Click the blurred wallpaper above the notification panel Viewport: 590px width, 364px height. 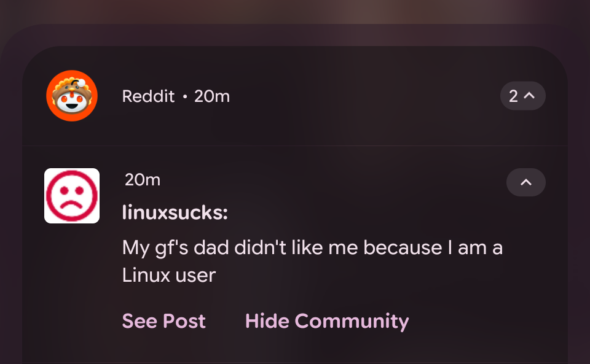[x=295, y=11]
